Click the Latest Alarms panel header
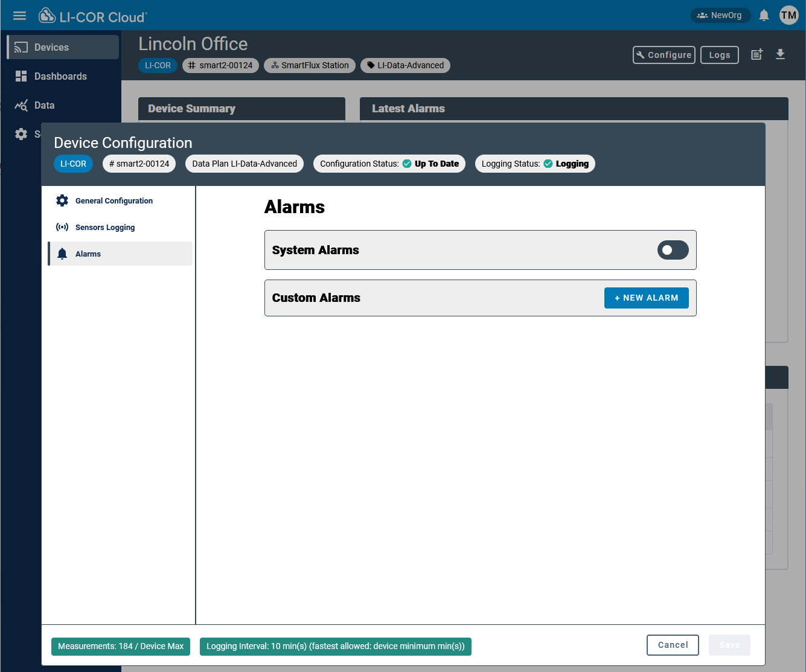The width and height of the screenshot is (806, 672). point(574,109)
